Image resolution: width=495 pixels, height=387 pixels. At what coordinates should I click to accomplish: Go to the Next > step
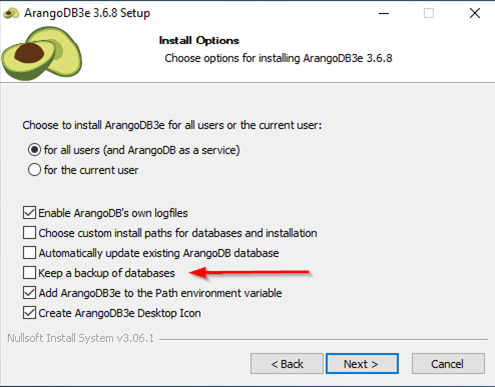pyautogui.click(x=362, y=364)
